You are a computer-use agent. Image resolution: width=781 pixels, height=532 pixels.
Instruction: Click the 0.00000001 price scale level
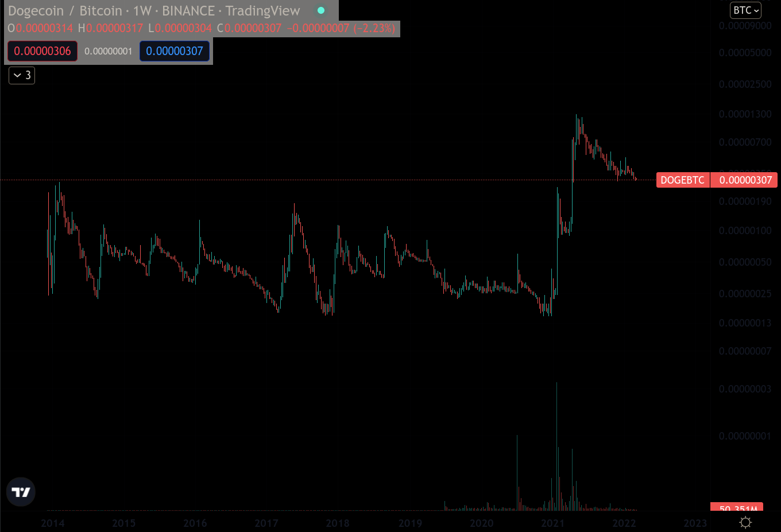point(745,436)
